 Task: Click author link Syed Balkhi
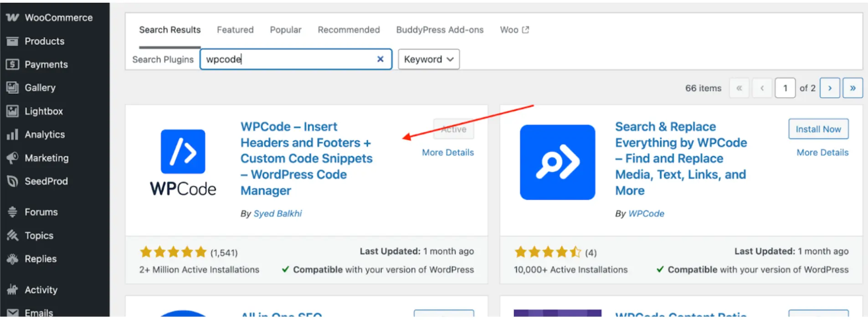click(277, 213)
